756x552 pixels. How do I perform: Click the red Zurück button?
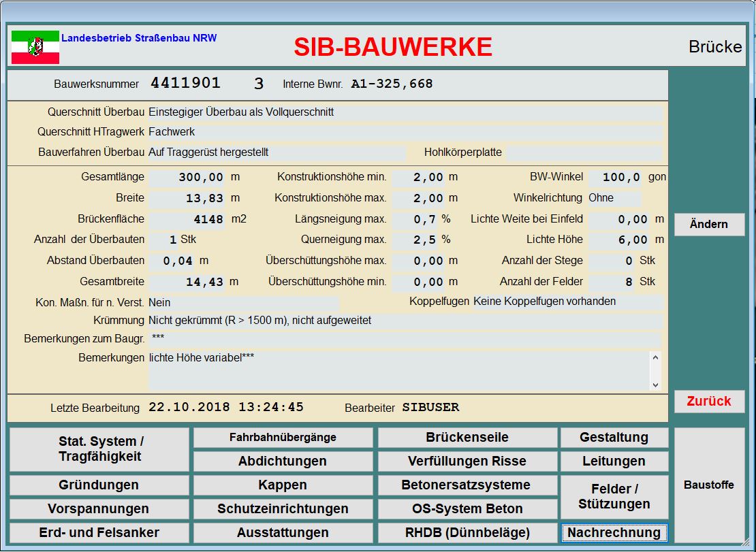tap(709, 401)
